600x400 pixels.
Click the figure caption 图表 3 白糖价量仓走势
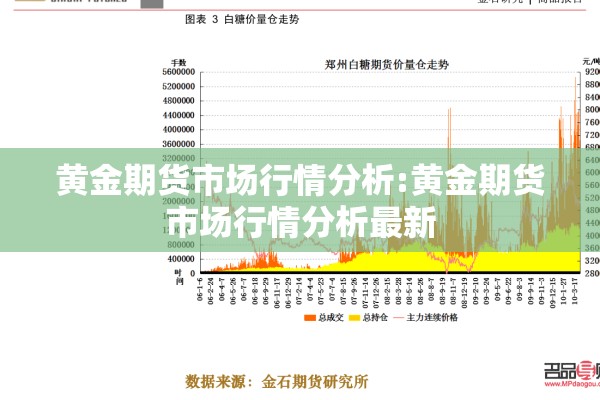242,19
